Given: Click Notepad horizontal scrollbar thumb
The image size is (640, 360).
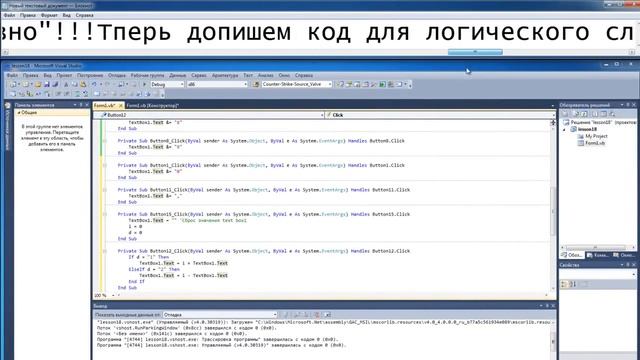Looking at the screenshot, I should pos(475,52).
